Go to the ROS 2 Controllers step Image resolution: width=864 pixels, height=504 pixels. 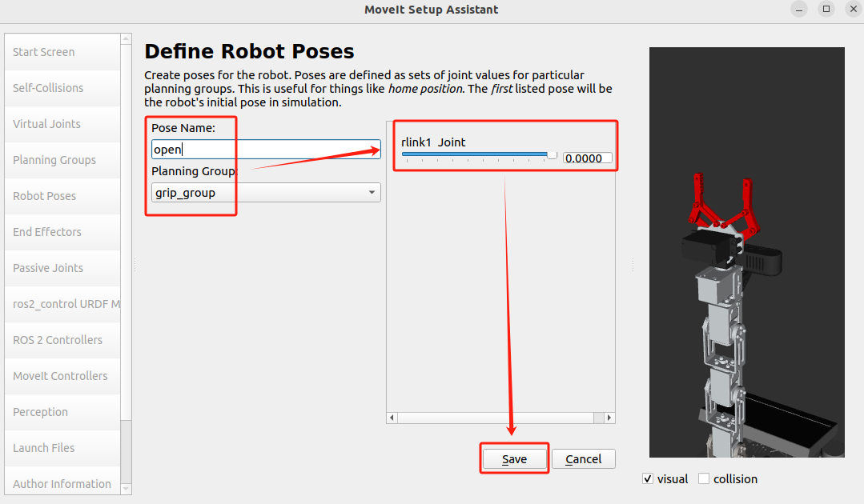click(x=62, y=340)
